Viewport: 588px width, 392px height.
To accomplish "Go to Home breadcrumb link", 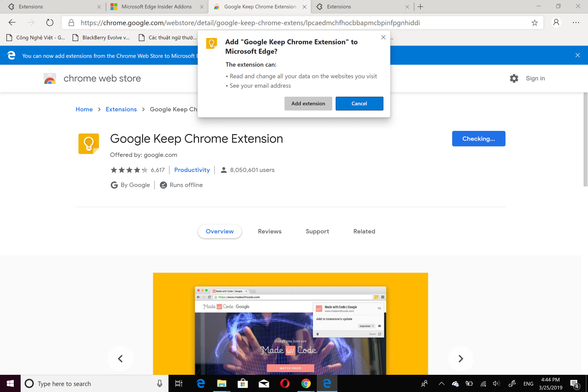I will pos(84,109).
